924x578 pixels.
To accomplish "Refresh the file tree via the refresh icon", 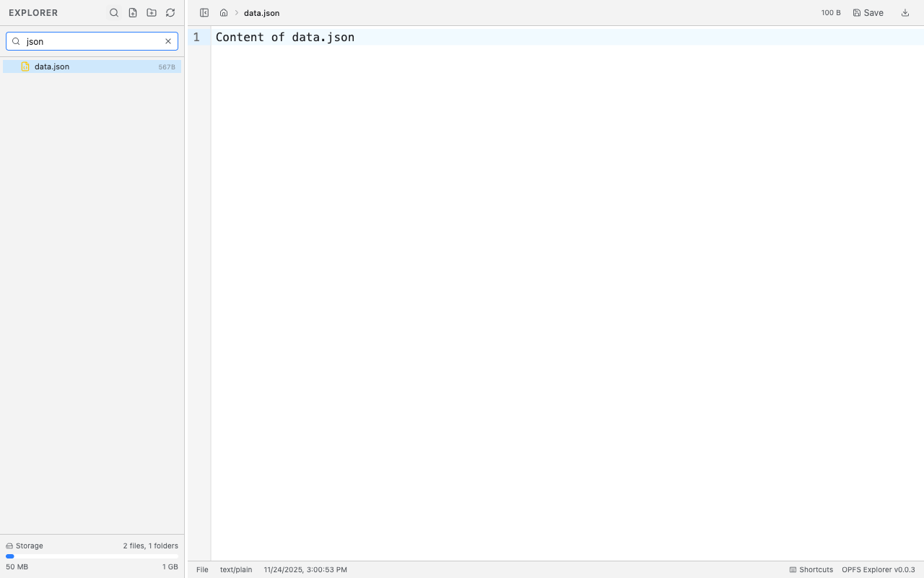I will pos(170,12).
